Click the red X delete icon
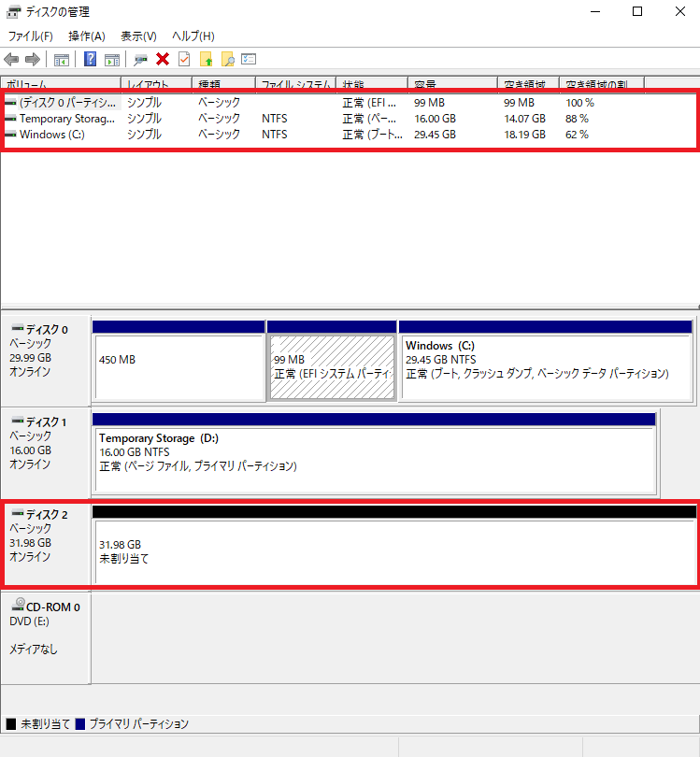 coord(163,60)
